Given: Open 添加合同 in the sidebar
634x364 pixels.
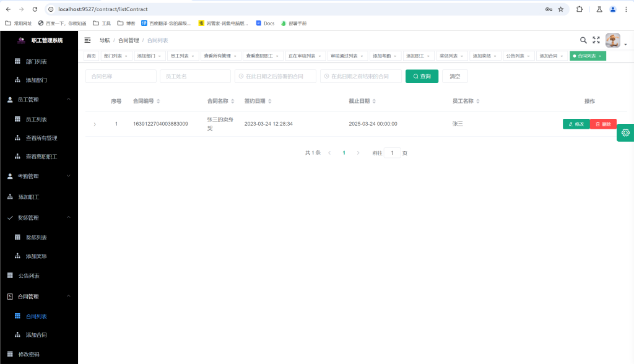Looking at the screenshot, I should pos(36,335).
